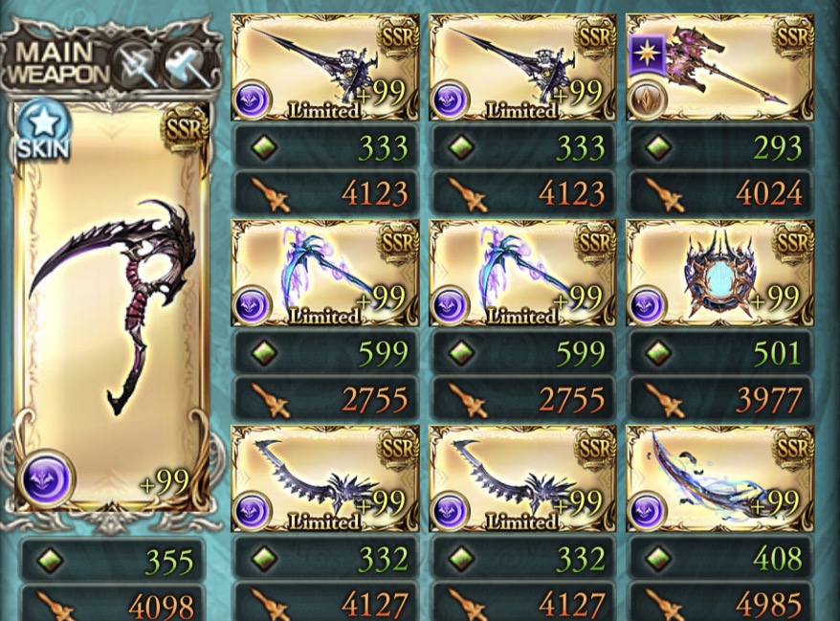Image resolution: width=840 pixels, height=621 pixels.
Task: Open the purple halberd weapon with 293 HP
Action: pos(720,68)
